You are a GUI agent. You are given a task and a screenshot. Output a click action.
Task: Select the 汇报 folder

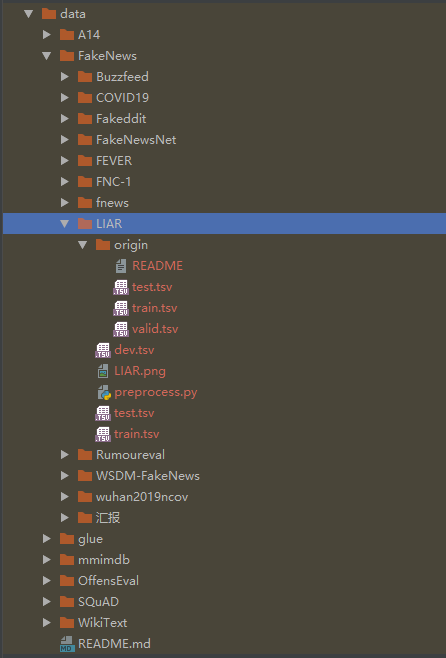click(108, 518)
